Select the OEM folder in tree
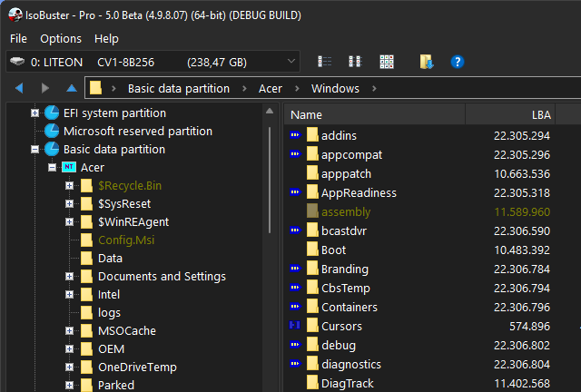 click(x=111, y=348)
